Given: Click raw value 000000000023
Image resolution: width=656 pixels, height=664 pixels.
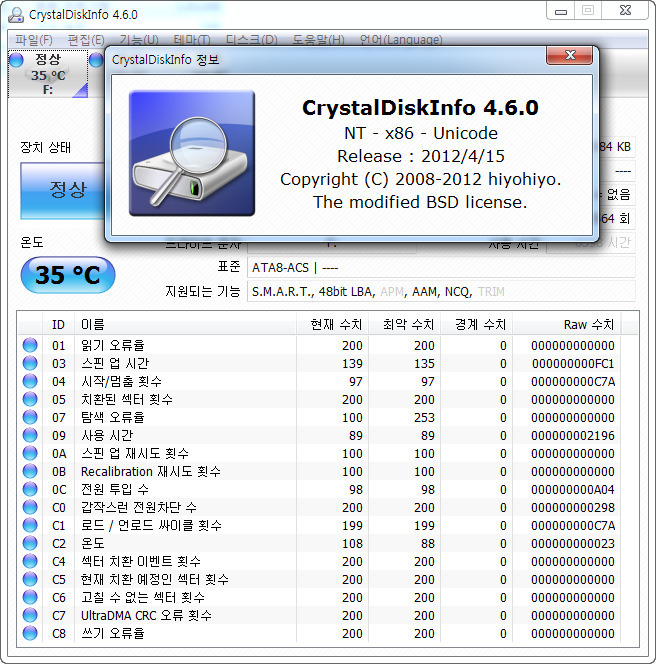Looking at the screenshot, I should [x=573, y=544].
